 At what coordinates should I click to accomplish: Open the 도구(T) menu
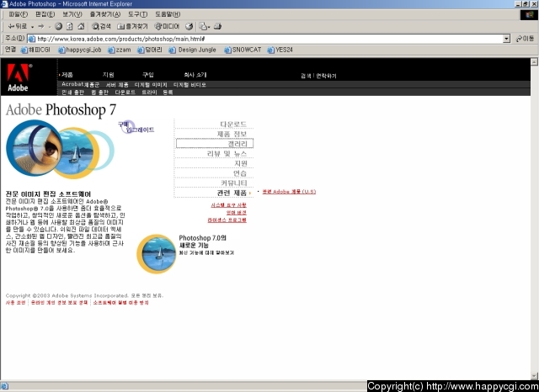(x=137, y=14)
